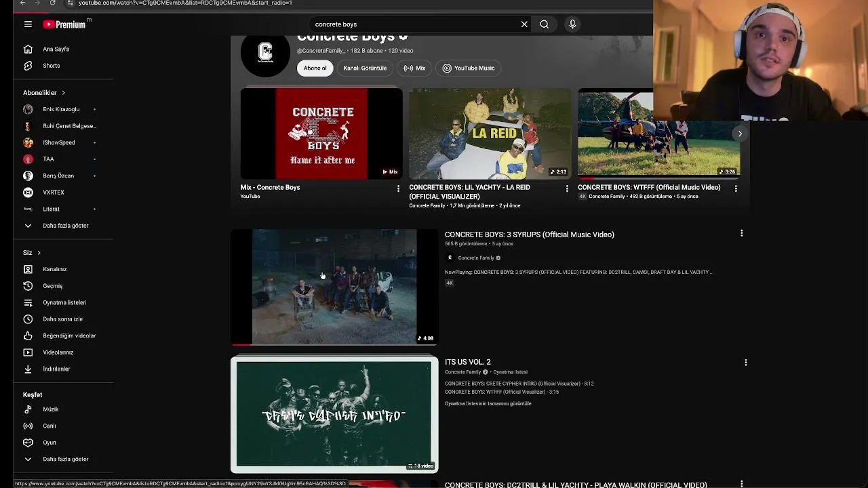This screenshot has width=868, height=488.
Task: Click Oynatma listesinin tamamını görüntüle
Action: coord(488,404)
